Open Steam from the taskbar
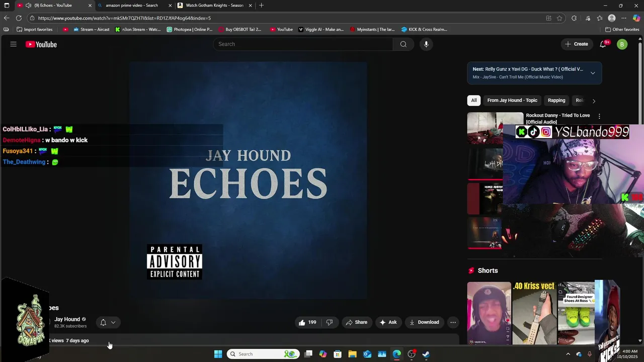Image resolution: width=644 pixels, height=362 pixels. [x=426, y=354]
